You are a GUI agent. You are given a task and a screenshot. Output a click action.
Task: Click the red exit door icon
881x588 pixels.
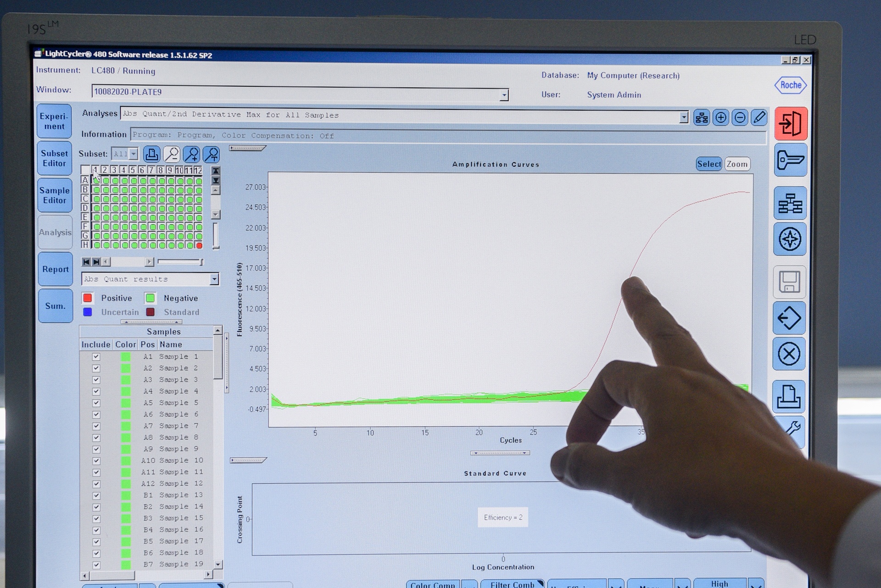(791, 123)
